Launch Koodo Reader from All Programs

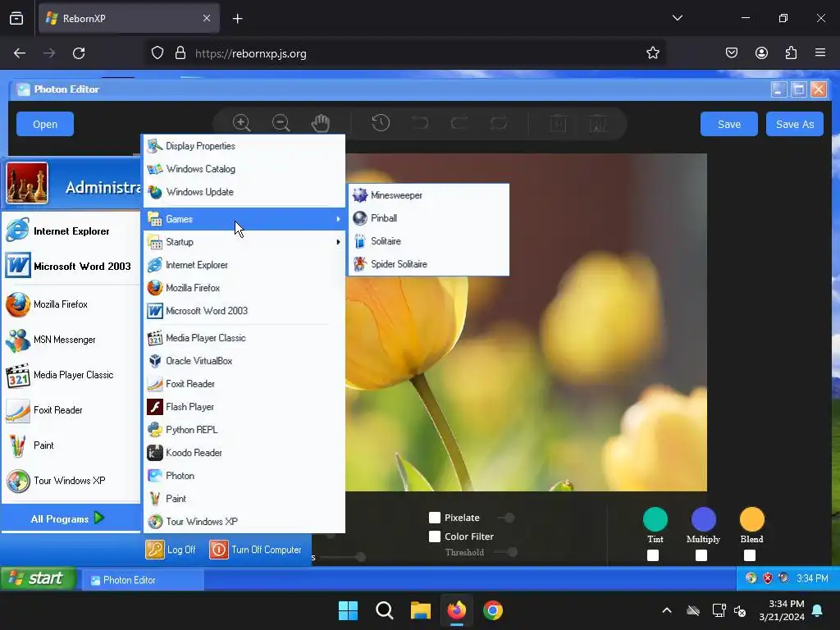tap(244, 453)
